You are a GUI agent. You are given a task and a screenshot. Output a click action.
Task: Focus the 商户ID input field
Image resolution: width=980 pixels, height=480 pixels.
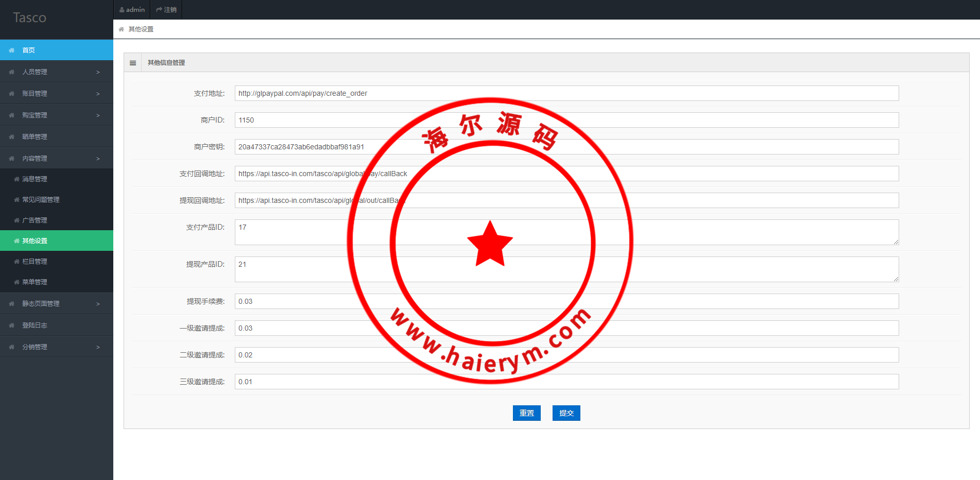(x=566, y=120)
